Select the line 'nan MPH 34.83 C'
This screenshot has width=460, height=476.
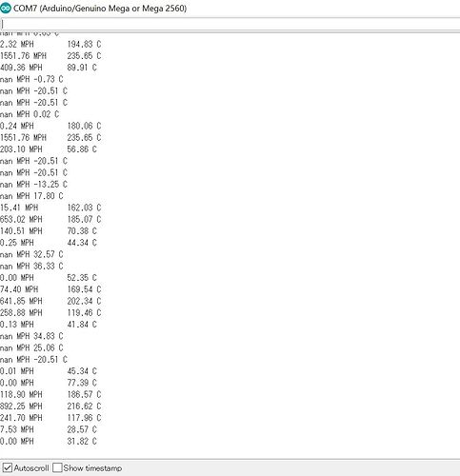[x=31, y=336]
